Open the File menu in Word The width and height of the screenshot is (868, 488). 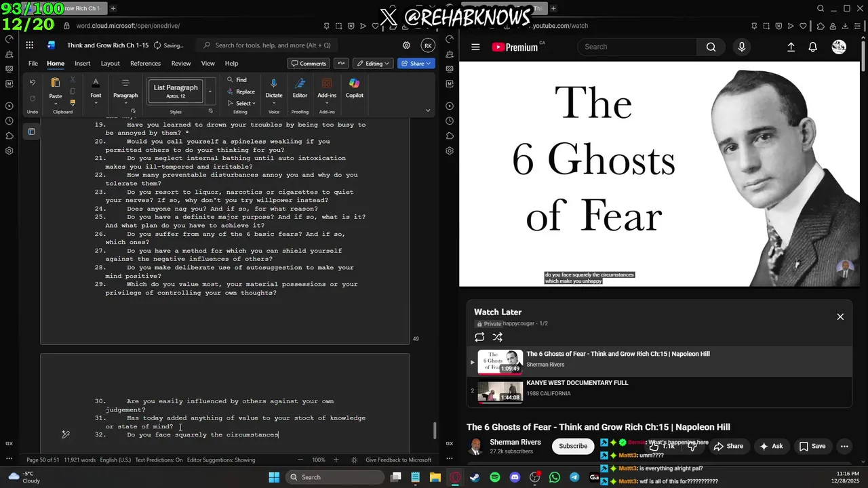pyautogui.click(x=33, y=63)
